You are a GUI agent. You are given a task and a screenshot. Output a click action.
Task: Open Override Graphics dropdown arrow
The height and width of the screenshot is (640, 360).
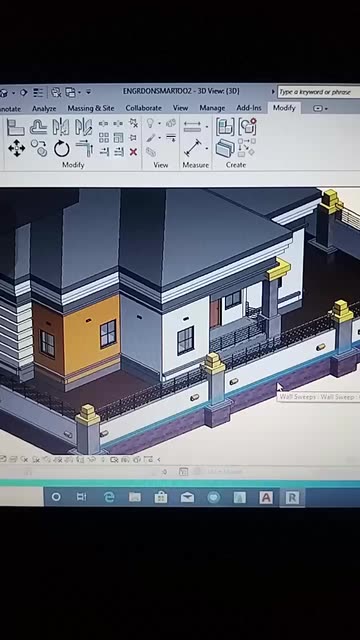[159, 138]
